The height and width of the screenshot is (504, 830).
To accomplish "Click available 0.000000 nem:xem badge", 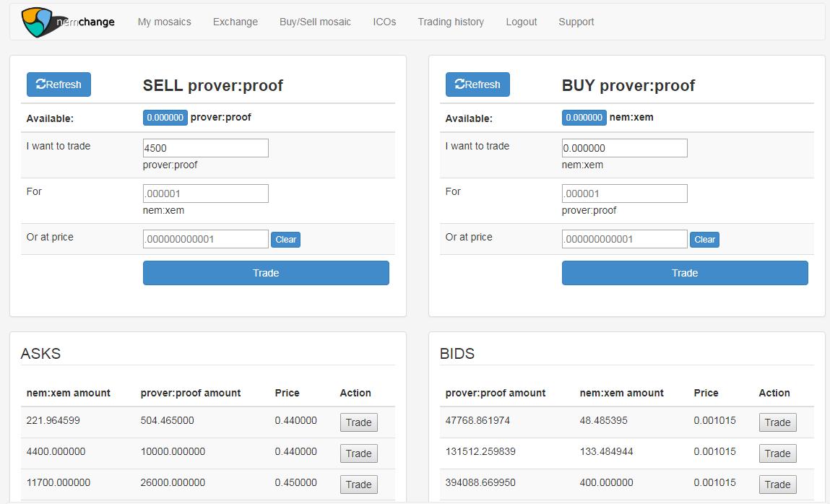I will 584,118.
